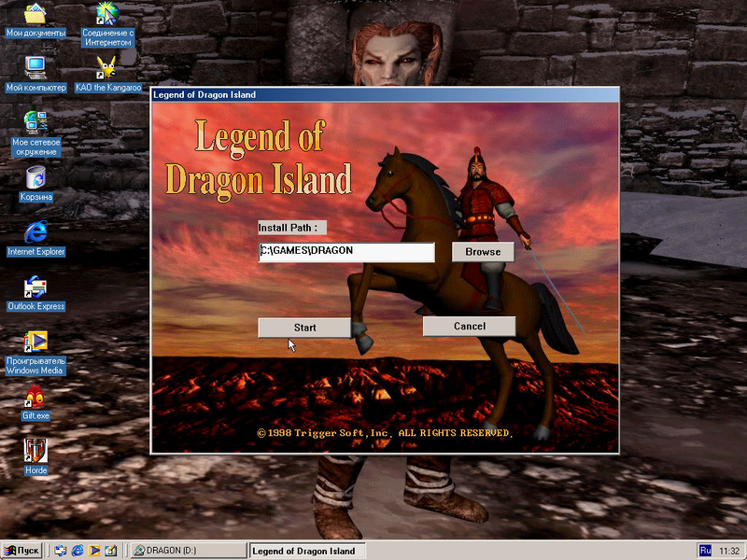
Task: Click the Start button to begin installation
Action: pyautogui.click(x=304, y=328)
